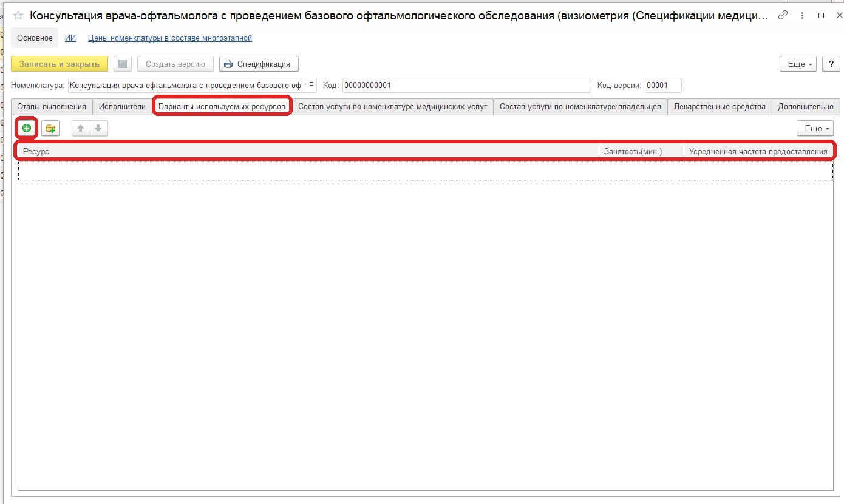Viewport: 844px width, 504px height.
Task: Select the empty first table row
Action: point(425,171)
